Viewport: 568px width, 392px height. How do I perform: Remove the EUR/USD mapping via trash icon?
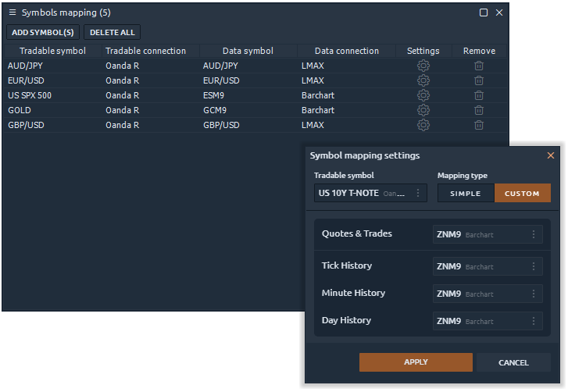479,80
